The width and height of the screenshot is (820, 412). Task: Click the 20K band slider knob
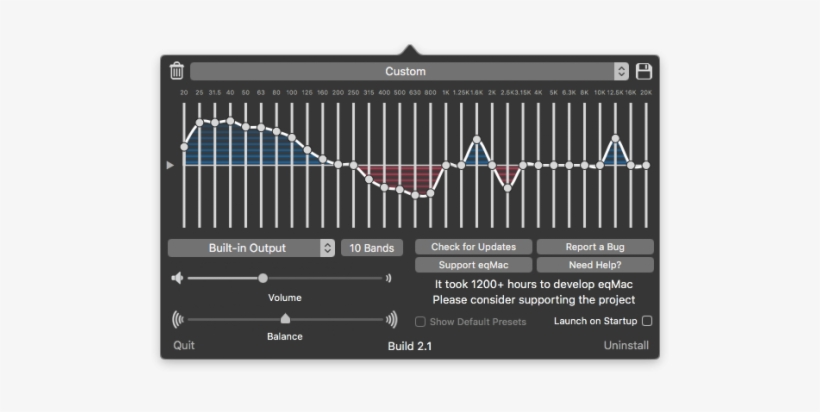pyautogui.click(x=646, y=165)
